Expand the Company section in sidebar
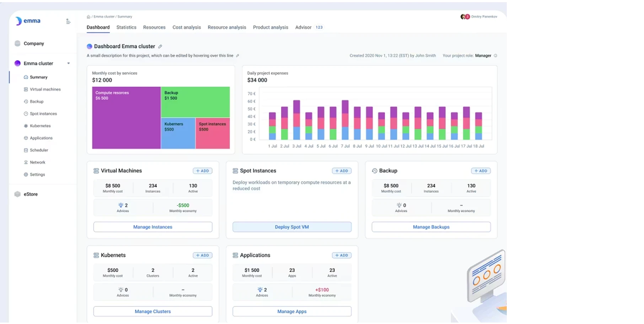This screenshot has height=324, width=644. pyautogui.click(x=34, y=44)
